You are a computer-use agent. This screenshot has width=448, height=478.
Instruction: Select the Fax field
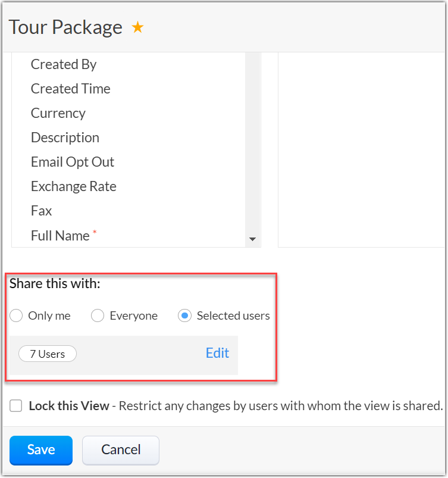[41, 211]
